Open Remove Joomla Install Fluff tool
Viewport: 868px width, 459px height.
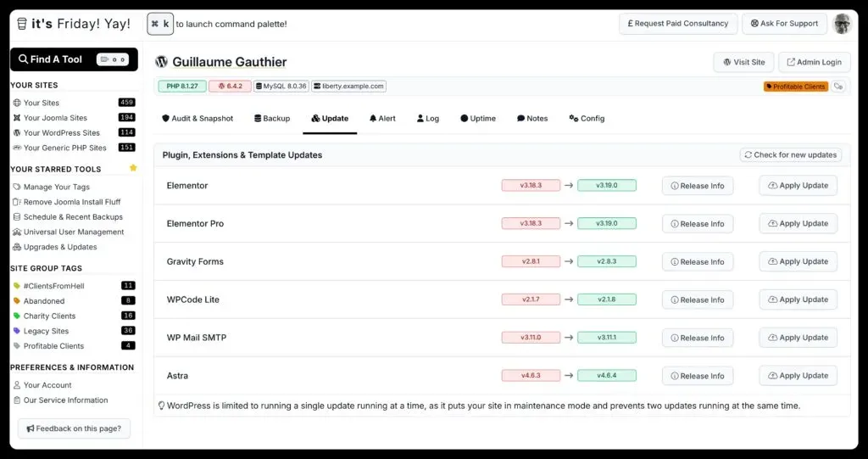[x=66, y=202]
